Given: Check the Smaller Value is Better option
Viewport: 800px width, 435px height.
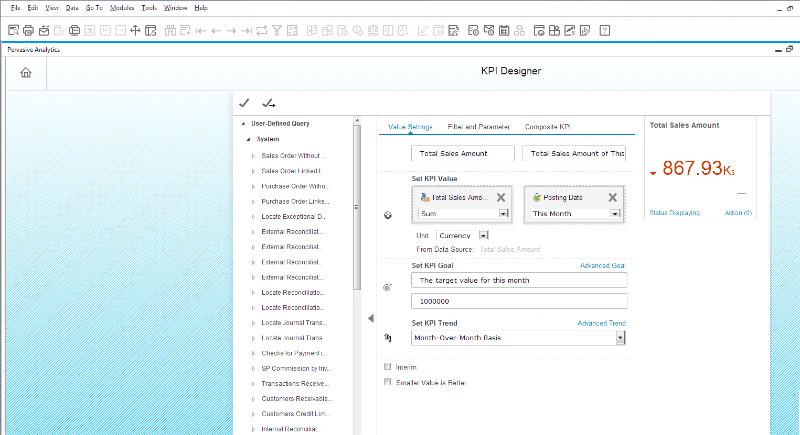Looking at the screenshot, I should pyautogui.click(x=389, y=382).
